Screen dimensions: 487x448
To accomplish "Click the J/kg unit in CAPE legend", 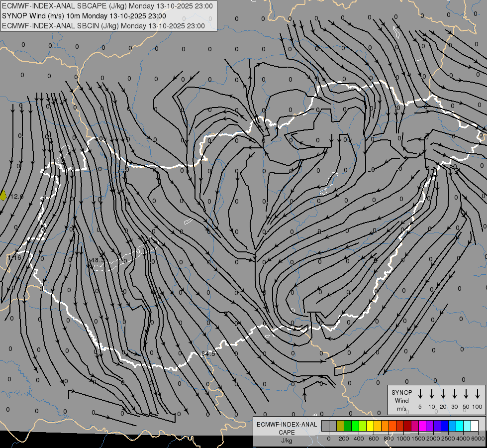I will pos(287,441).
